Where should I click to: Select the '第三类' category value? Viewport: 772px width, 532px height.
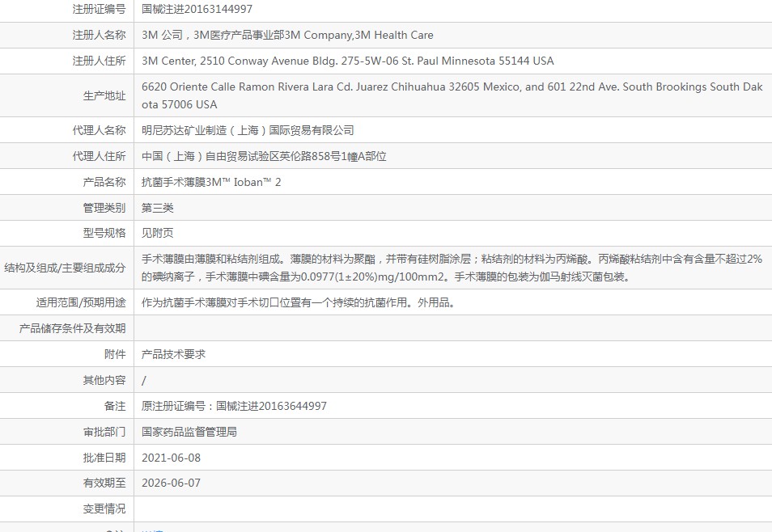pyautogui.click(x=158, y=208)
